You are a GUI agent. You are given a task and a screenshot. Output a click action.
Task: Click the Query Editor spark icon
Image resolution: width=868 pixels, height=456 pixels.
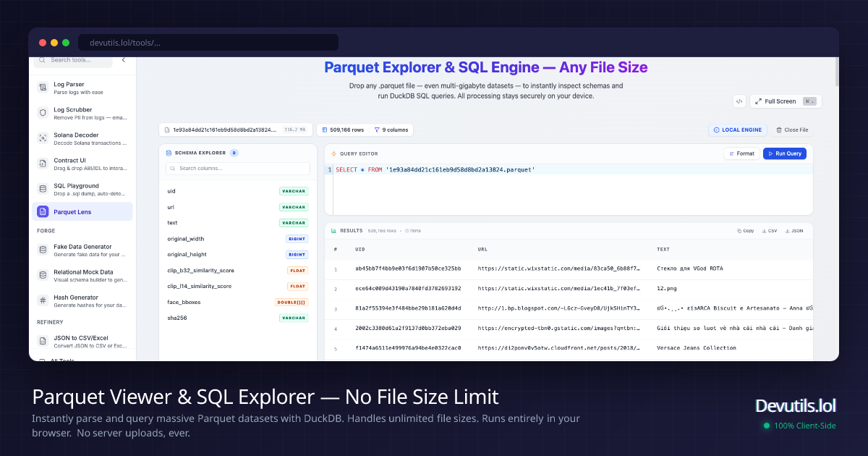pos(334,153)
